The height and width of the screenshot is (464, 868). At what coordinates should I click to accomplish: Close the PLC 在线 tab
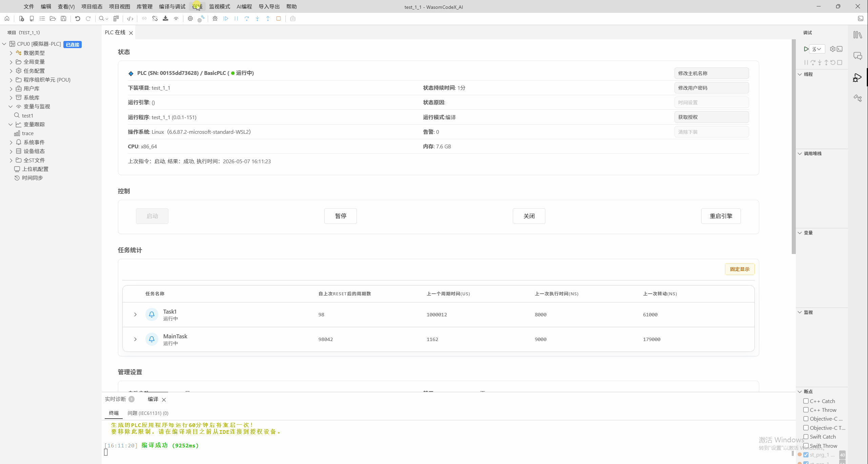(x=131, y=33)
